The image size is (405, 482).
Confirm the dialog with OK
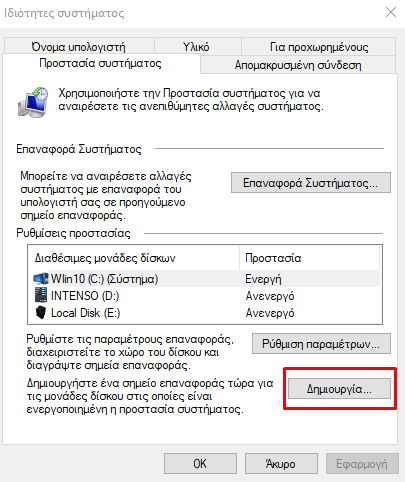(x=200, y=464)
